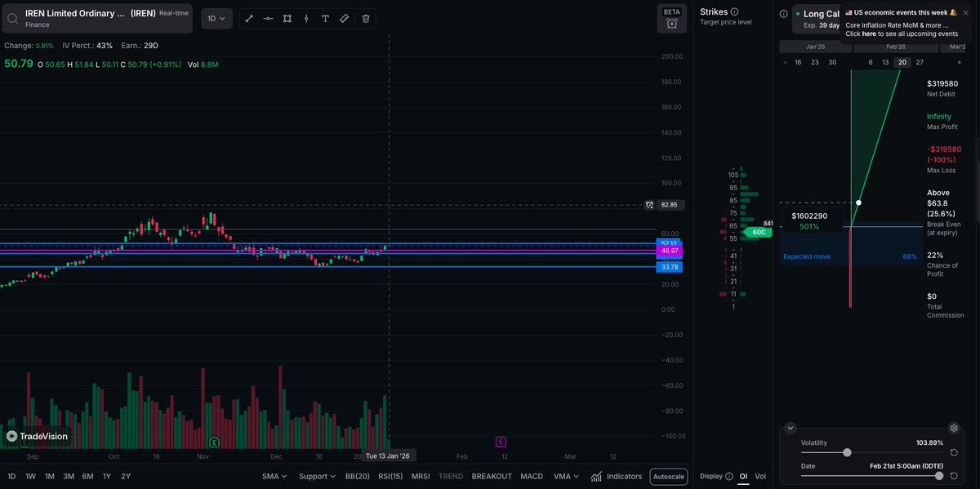The width and height of the screenshot is (980, 489).
Task: Select the 1W chart range
Action: [31, 476]
